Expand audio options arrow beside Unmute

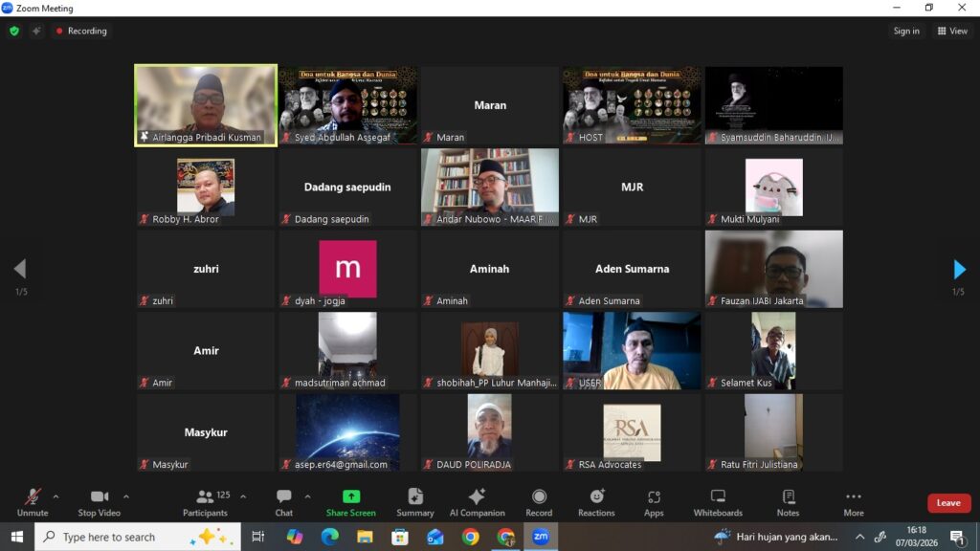click(x=56, y=496)
